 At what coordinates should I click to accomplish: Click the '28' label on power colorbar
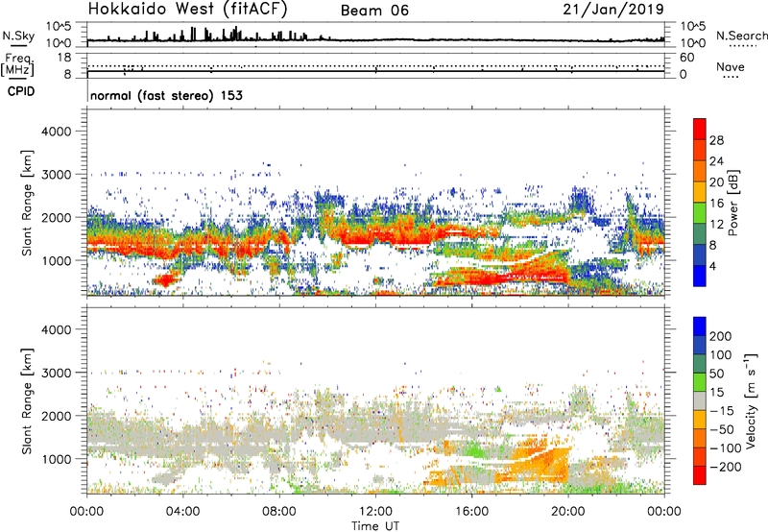click(x=716, y=140)
